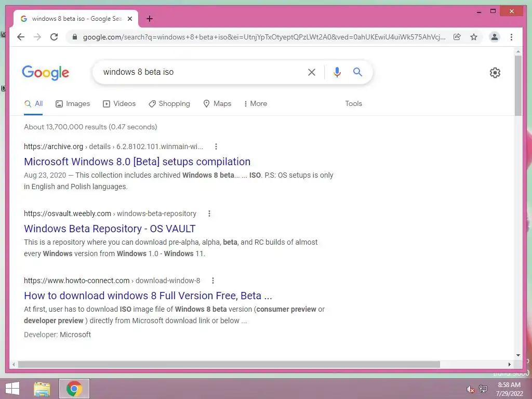Open Windows Beta Repository - OS VAULT link
This screenshot has height=399, width=532.
(110, 229)
